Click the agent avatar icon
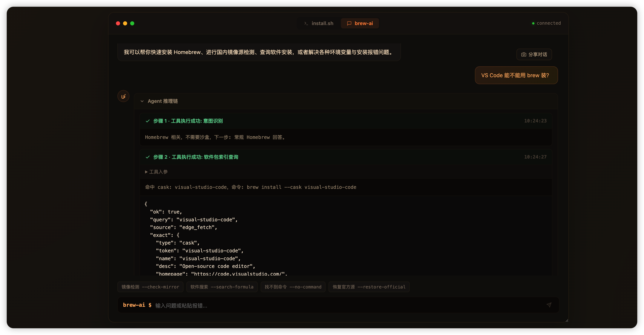 [123, 96]
